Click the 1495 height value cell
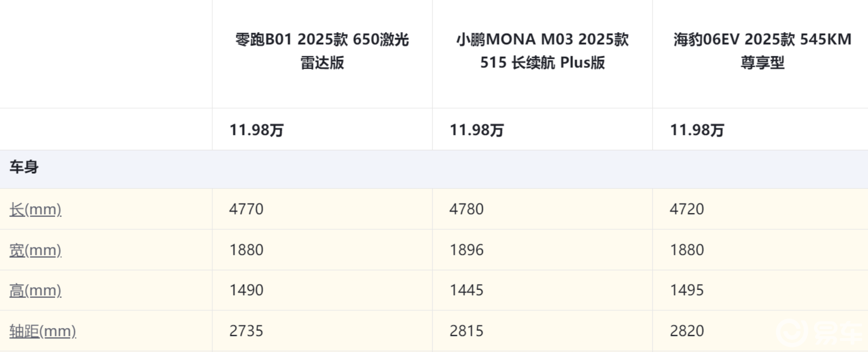Image resolution: width=868 pixels, height=352 pixels. 687,290
